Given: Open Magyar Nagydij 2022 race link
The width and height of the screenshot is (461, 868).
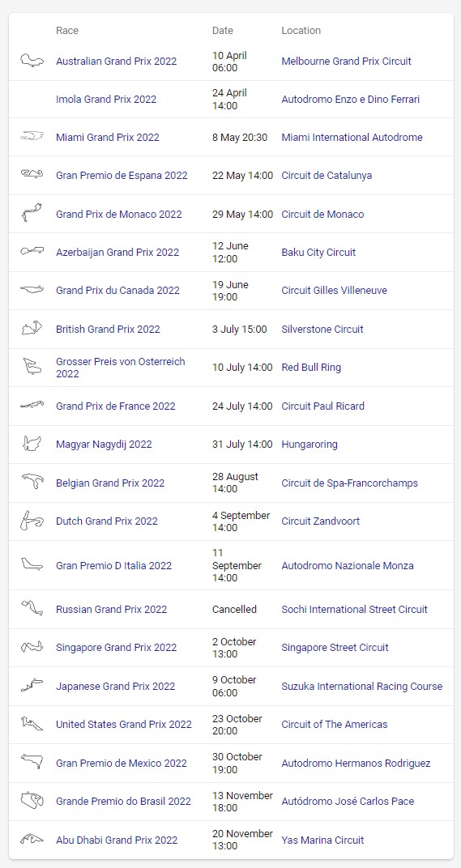Looking at the screenshot, I should [105, 444].
